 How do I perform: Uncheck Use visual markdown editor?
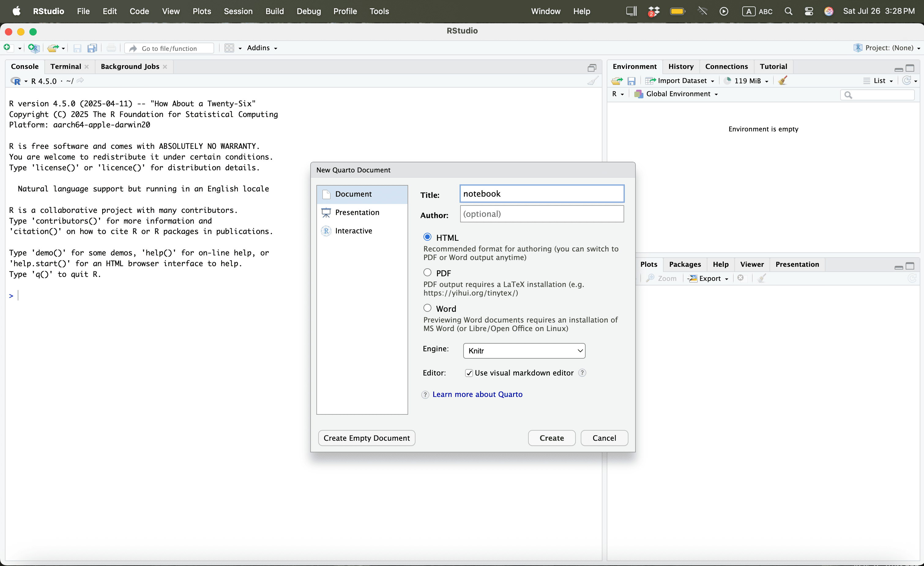pyautogui.click(x=469, y=373)
